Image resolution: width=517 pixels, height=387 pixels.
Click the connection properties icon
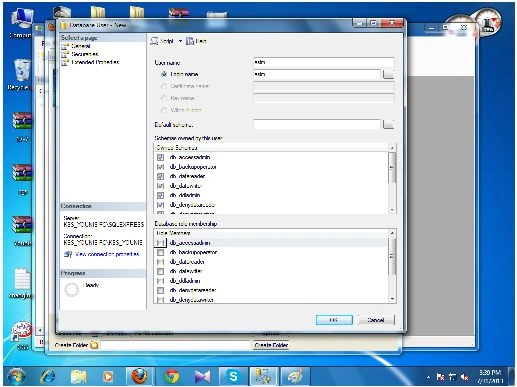coord(68,254)
